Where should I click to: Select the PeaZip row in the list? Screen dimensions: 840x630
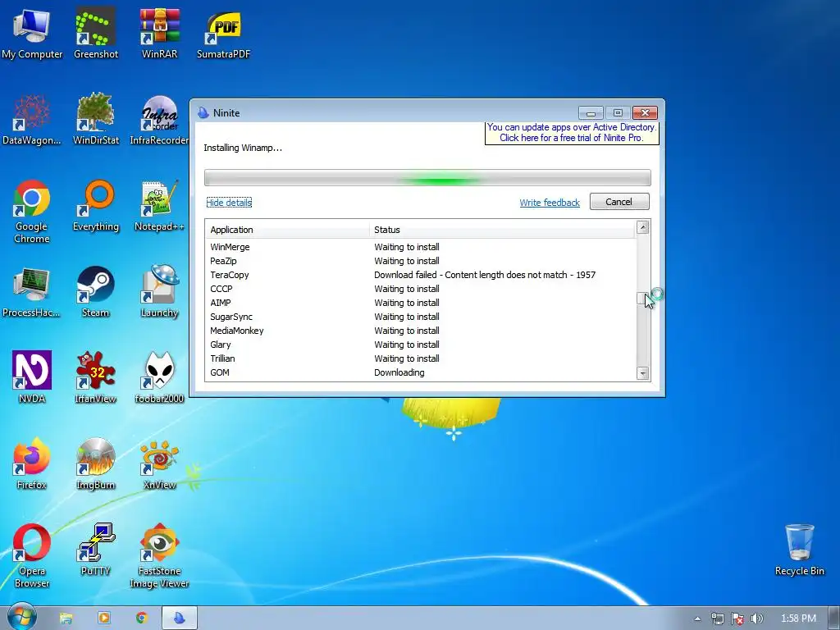(x=421, y=261)
